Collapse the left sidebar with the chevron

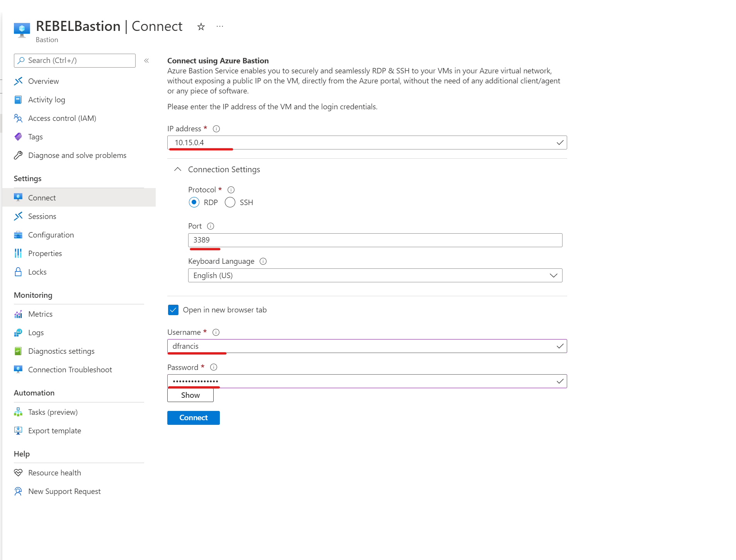click(146, 60)
